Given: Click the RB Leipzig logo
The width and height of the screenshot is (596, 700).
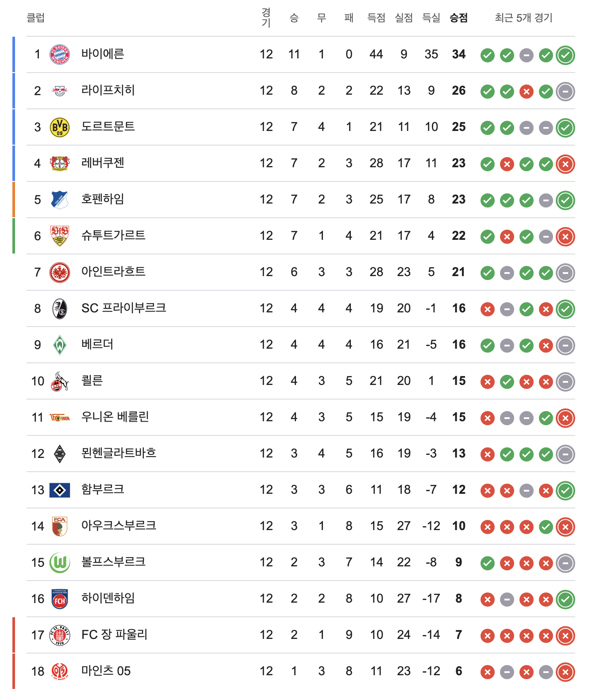Looking at the screenshot, I should point(60,91).
